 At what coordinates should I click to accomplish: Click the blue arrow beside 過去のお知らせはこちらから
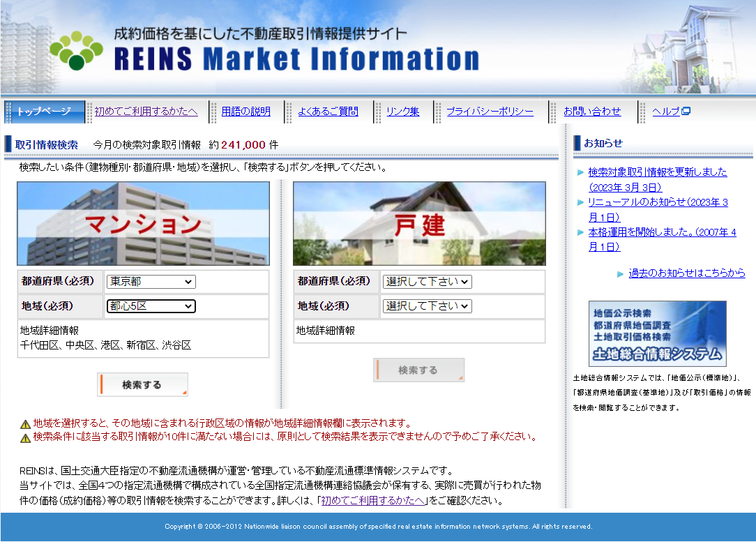(x=621, y=274)
